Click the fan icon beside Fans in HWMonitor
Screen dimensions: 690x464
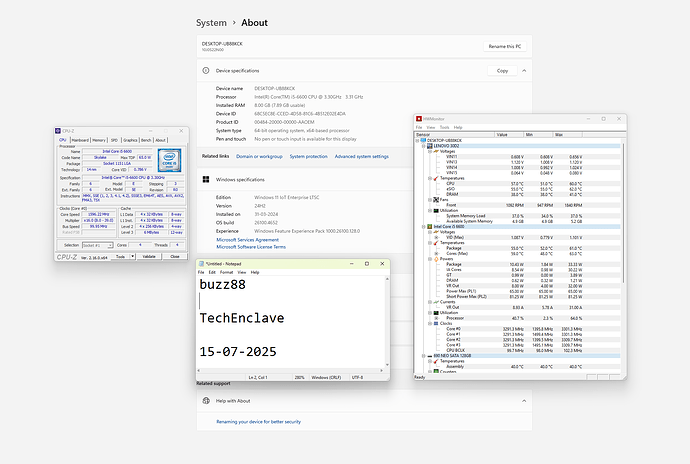436,200
